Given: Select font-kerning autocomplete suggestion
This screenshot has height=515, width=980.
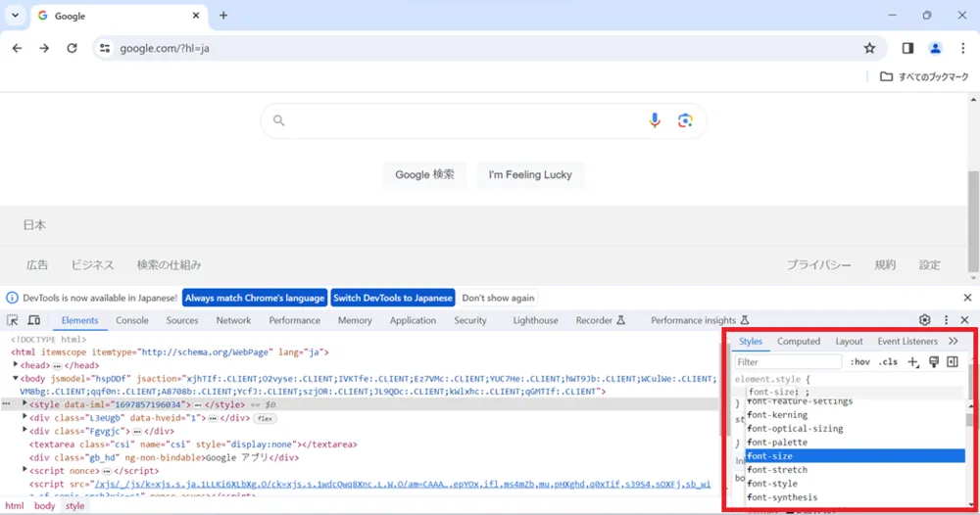Looking at the screenshot, I should [x=855, y=415].
